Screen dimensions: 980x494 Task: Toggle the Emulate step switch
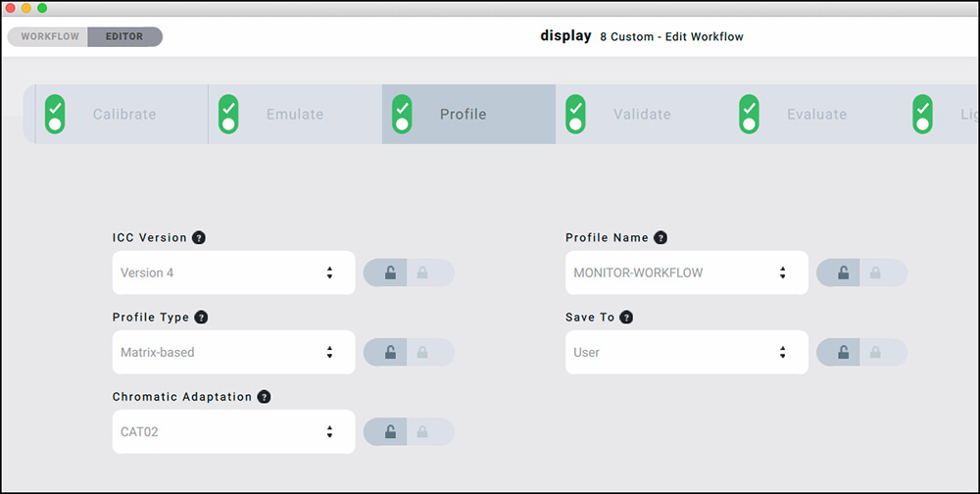[228, 115]
